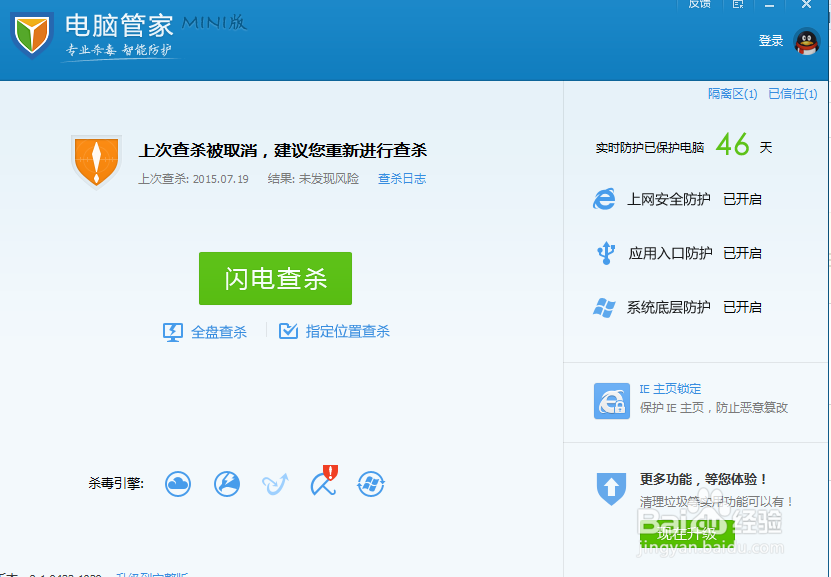Click the umbrella engine icon with alert badge
This screenshot has width=831, height=577.
324,481
